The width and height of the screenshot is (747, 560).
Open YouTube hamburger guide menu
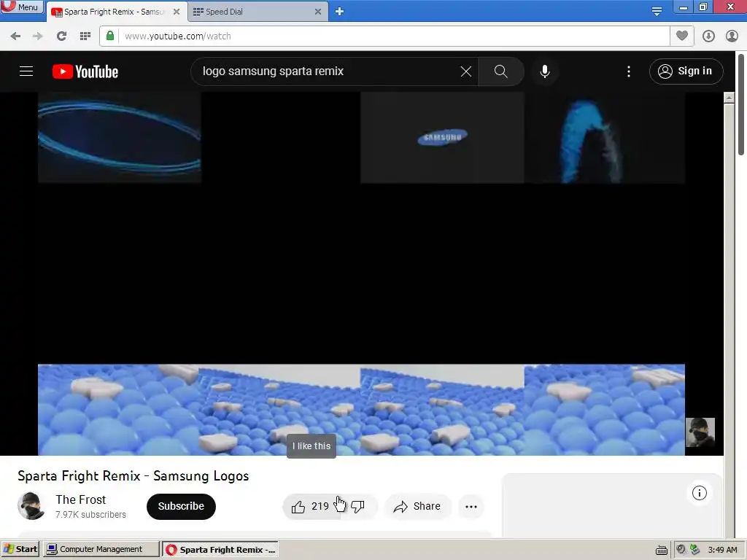[26, 71]
